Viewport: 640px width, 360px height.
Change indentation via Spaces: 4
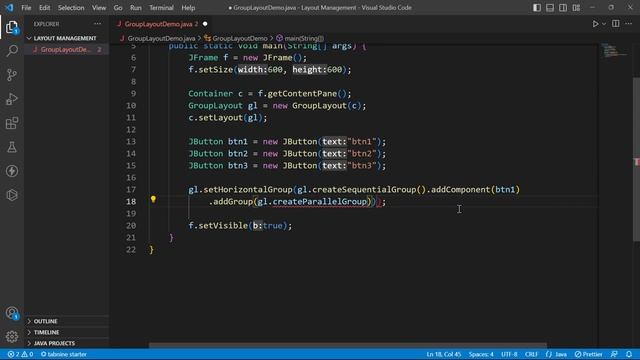pyautogui.click(x=481, y=354)
